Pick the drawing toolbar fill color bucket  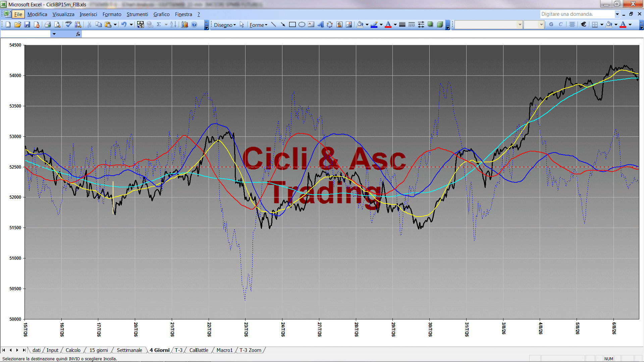[x=360, y=24]
